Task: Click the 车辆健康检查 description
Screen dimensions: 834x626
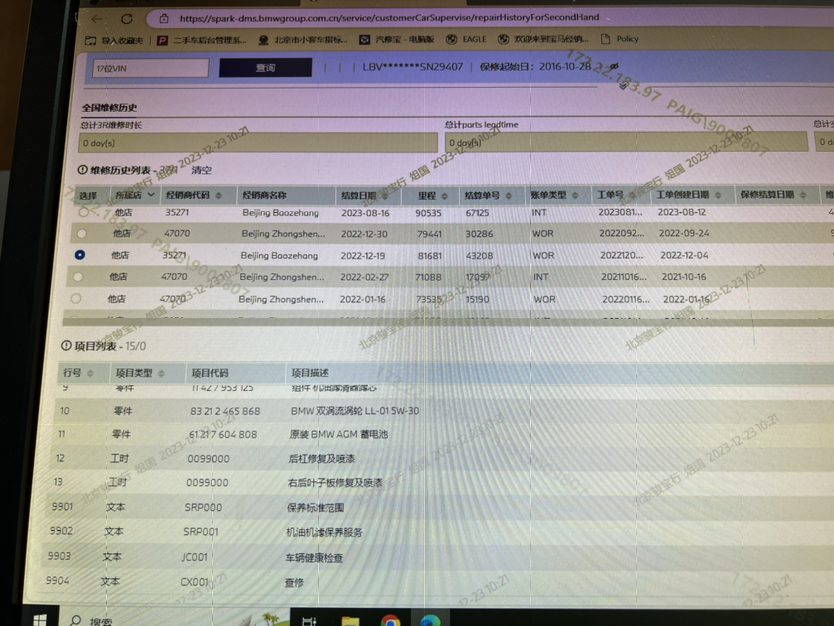Action: pyautogui.click(x=314, y=558)
